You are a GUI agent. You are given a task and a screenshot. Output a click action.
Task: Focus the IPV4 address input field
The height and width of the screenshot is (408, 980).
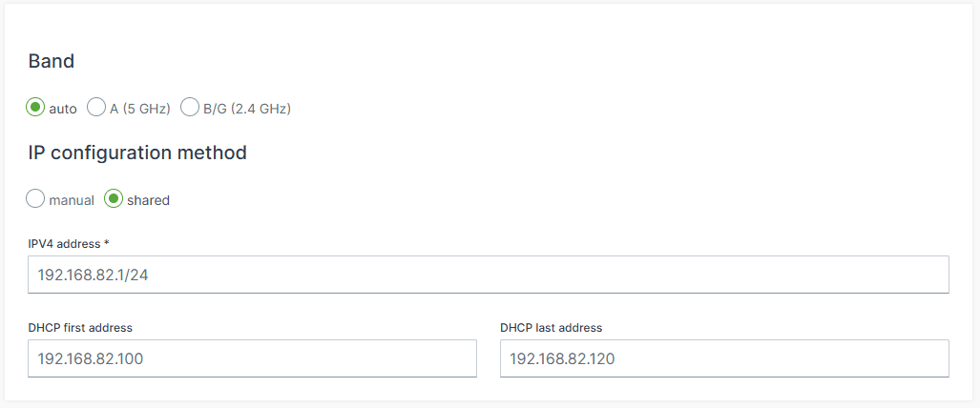(489, 275)
